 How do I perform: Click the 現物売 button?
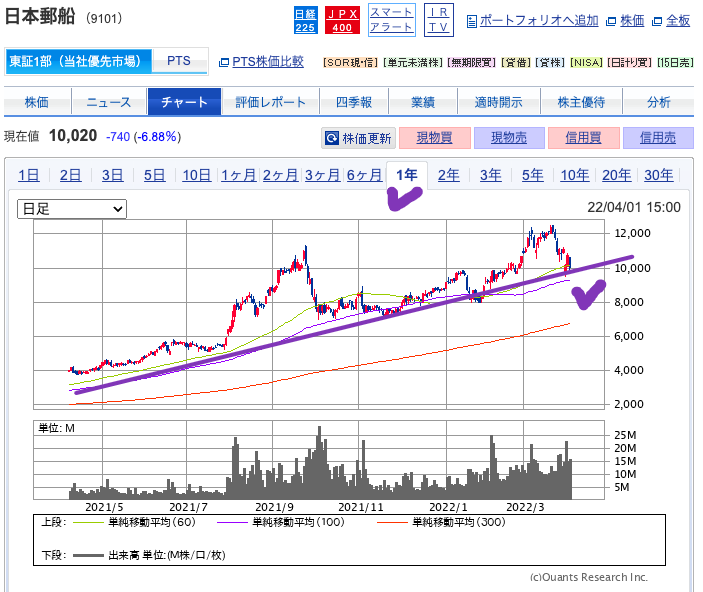[x=509, y=138]
